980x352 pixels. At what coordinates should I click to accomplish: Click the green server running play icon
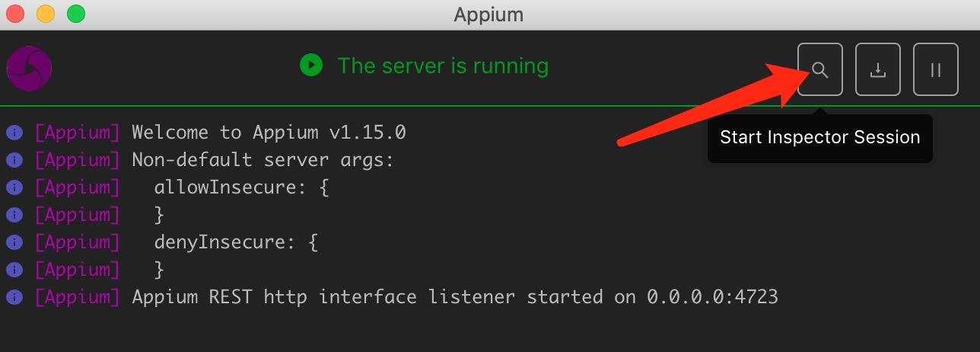310,66
